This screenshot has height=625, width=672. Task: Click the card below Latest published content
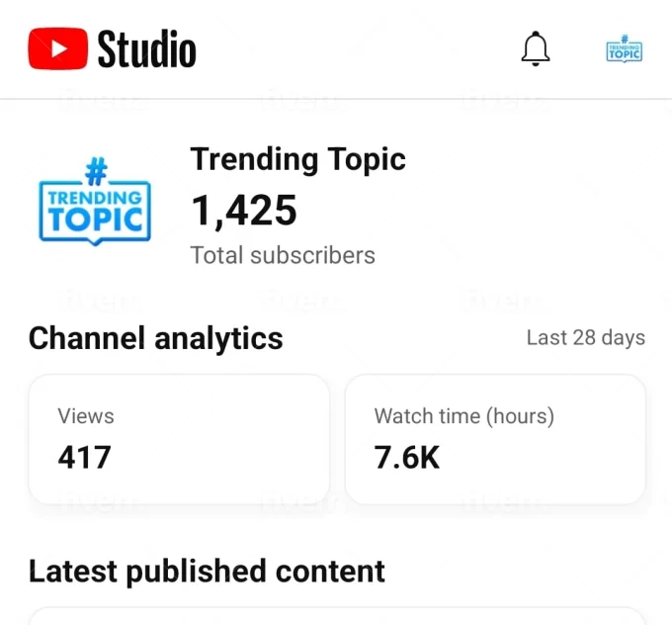click(x=336, y=616)
